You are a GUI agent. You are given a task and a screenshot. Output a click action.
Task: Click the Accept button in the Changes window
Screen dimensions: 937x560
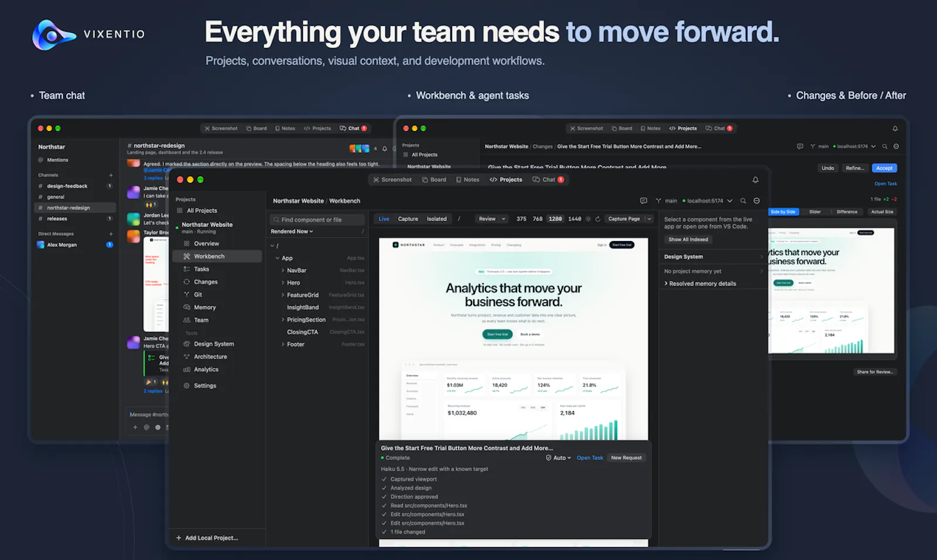(x=884, y=168)
